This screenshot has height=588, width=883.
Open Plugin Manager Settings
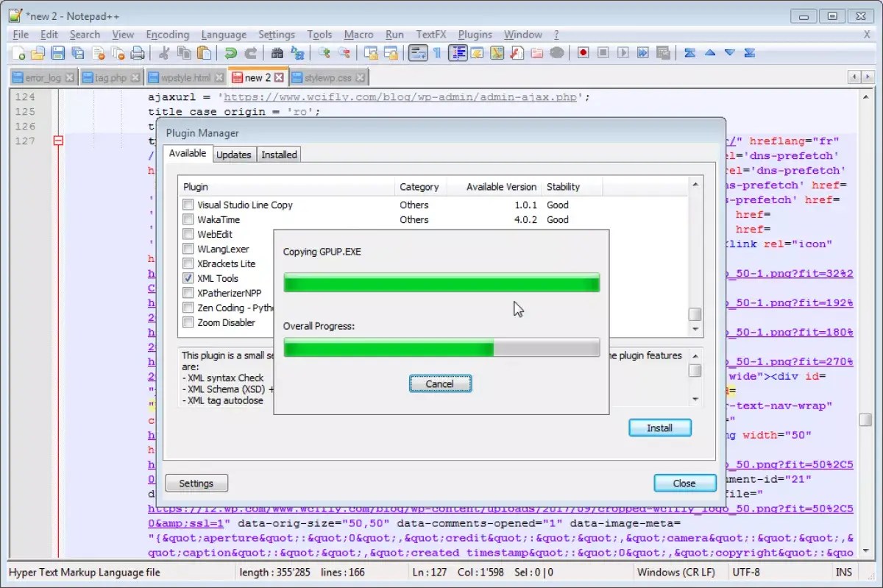coord(196,483)
